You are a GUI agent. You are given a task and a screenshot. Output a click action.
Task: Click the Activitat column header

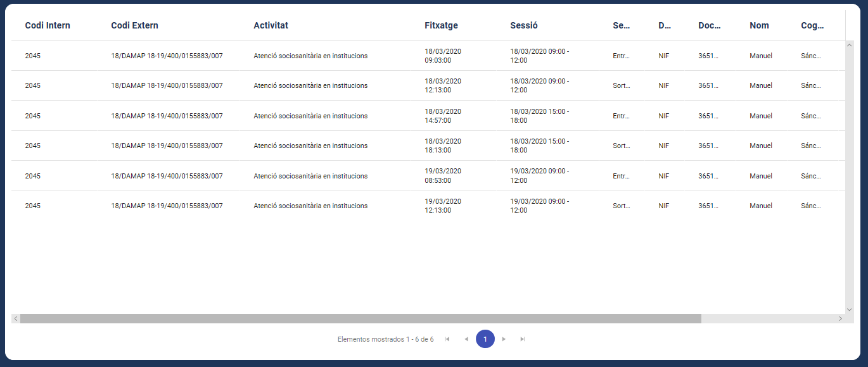271,25
